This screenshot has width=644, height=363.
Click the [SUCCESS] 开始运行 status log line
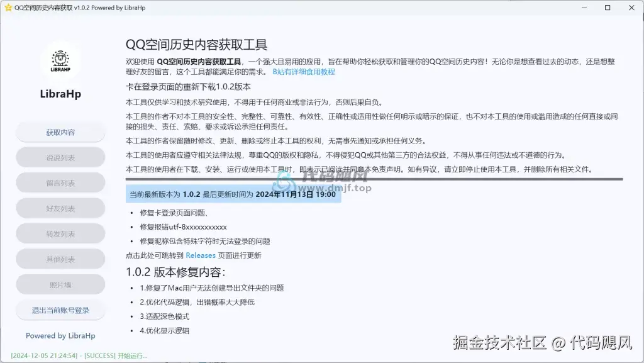[x=79, y=355]
